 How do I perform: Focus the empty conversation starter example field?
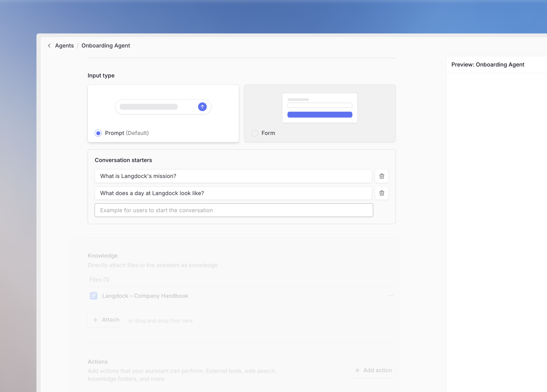coord(233,210)
